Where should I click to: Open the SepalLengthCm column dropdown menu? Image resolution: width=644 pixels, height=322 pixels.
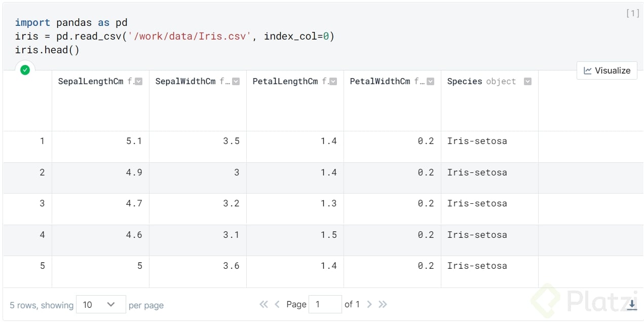[x=139, y=82]
